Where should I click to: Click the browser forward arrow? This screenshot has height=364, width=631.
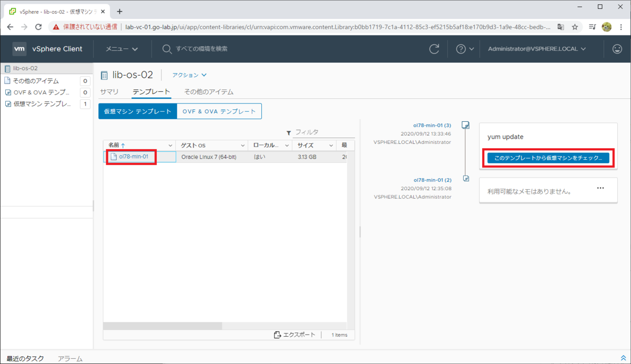click(24, 27)
